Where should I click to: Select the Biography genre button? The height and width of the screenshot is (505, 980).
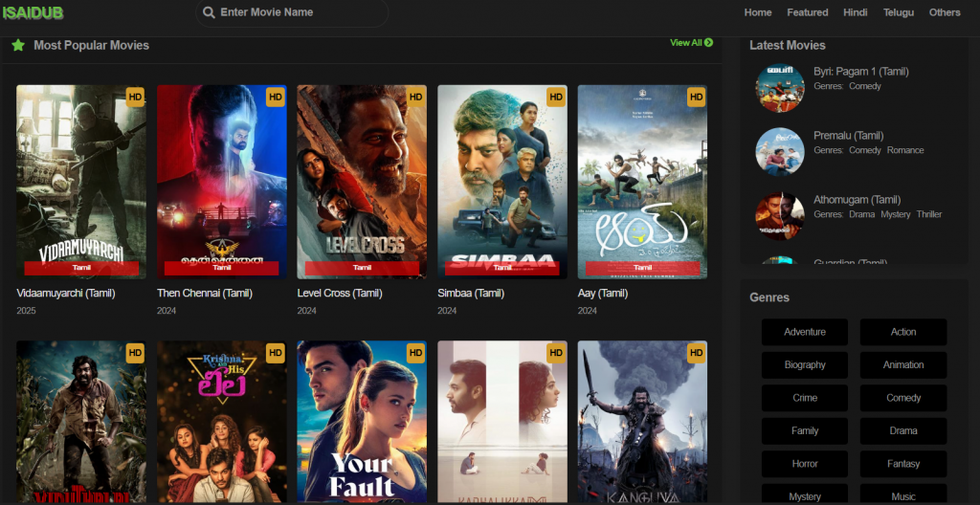point(805,365)
